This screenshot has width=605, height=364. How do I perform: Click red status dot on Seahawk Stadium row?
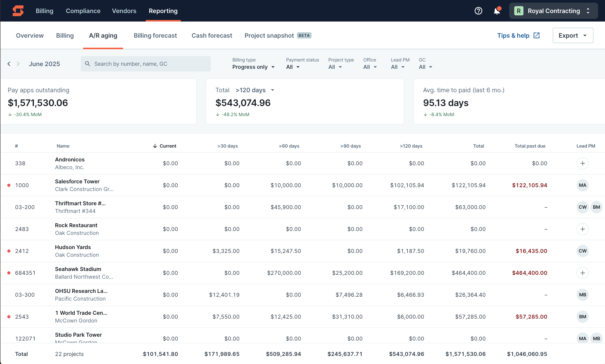coord(9,273)
